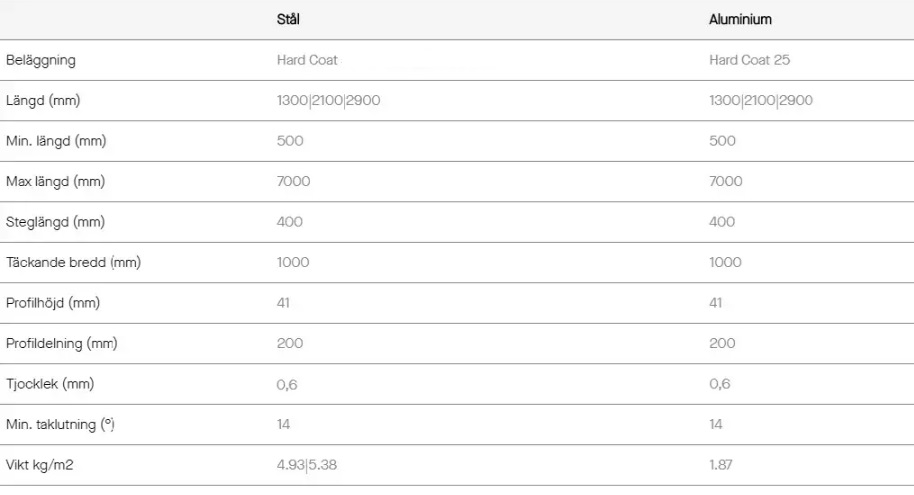Select the Längd (mm) row label

(43, 100)
